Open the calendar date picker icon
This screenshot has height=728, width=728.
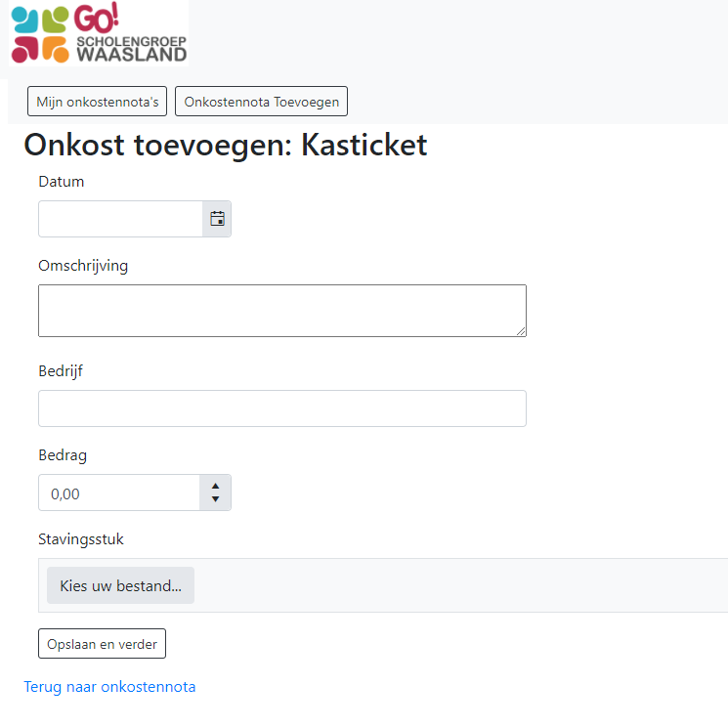217,219
